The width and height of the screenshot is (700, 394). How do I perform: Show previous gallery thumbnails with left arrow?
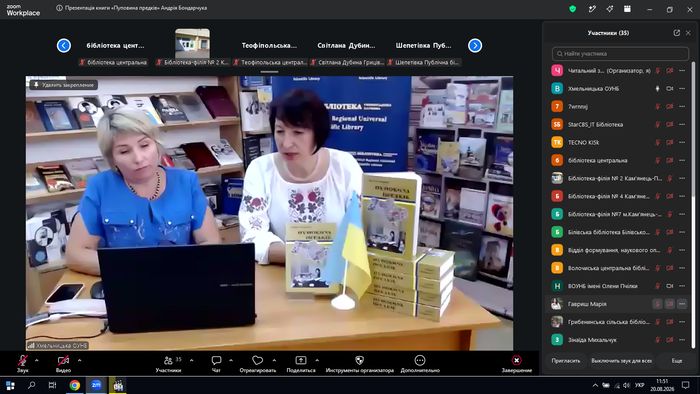click(x=64, y=46)
